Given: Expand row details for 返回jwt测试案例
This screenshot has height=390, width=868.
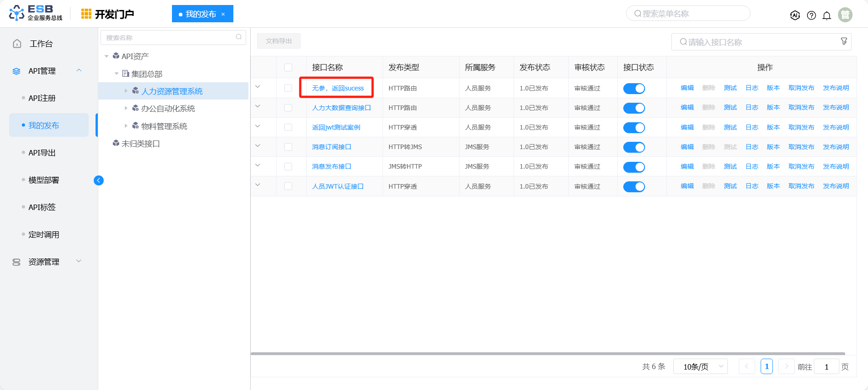Looking at the screenshot, I should click(x=257, y=126).
